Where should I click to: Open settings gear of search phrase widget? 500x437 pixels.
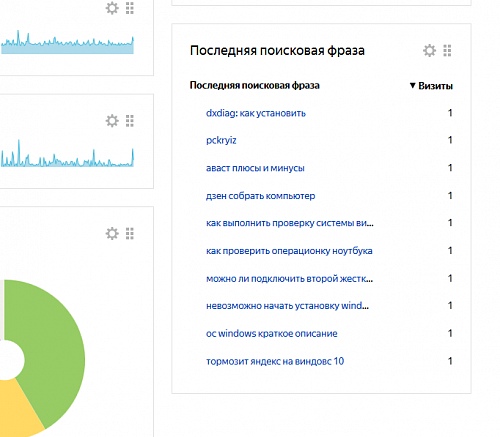point(429,51)
